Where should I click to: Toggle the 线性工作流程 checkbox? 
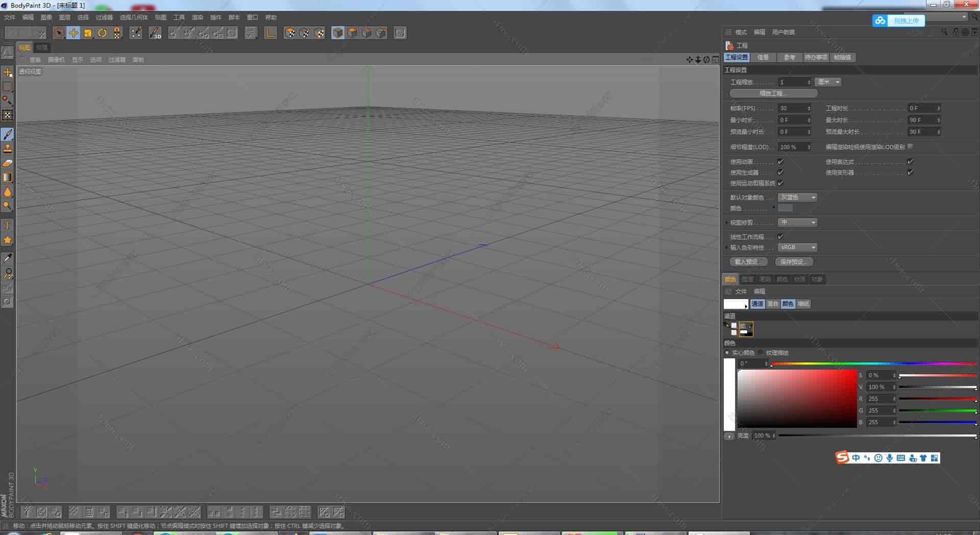point(780,237)
